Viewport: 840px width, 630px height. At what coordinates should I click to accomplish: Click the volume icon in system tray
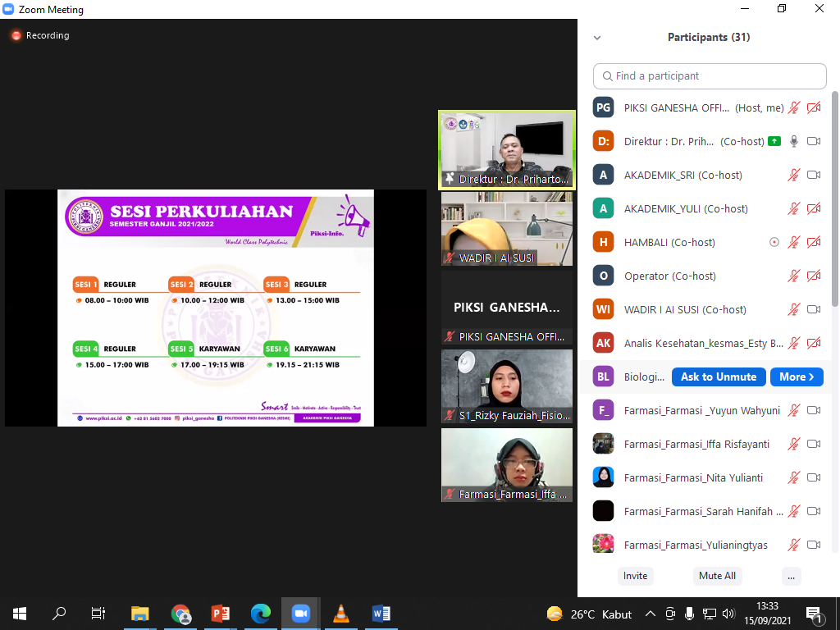pyautogui.click(x=728, y=614)
